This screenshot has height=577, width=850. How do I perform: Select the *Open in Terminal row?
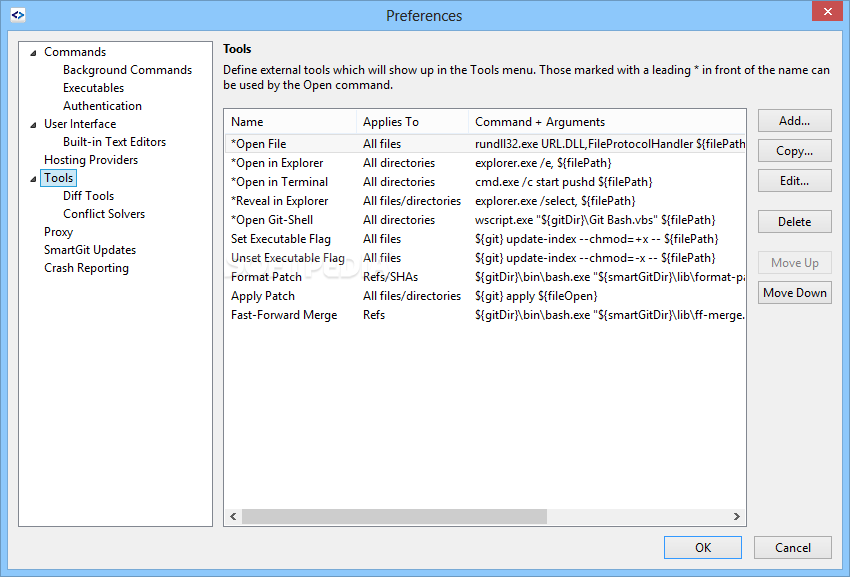click(x=485, y=182)
